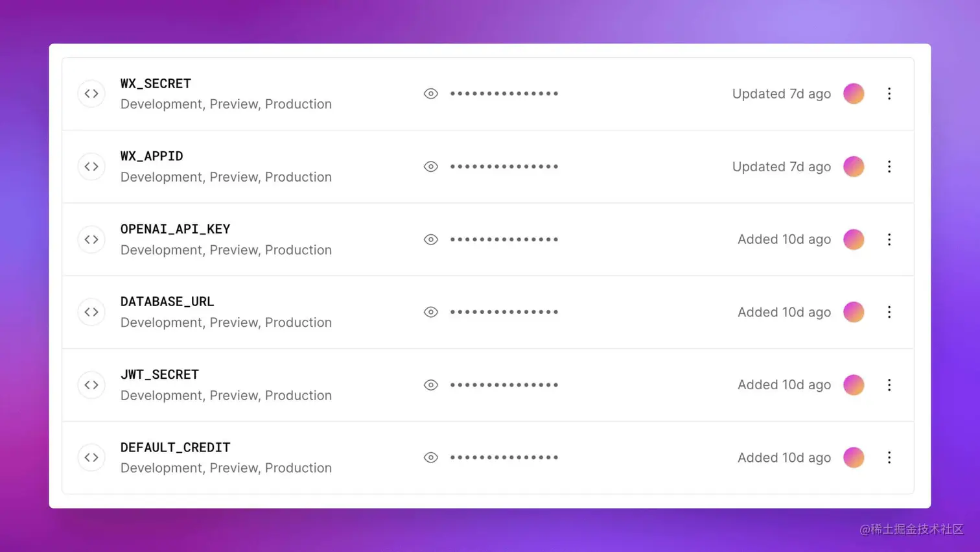Image resolution: width=980 pixels, height=552 pixels.
Task: Click the masked dots value on the JWT_SECRET row
Action: [x=504, y=385]
